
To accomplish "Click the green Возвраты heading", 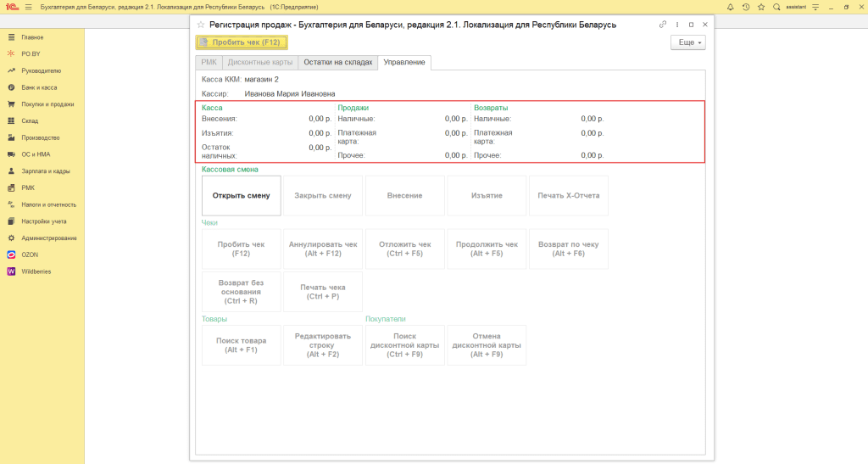I will tap(491, 108).
